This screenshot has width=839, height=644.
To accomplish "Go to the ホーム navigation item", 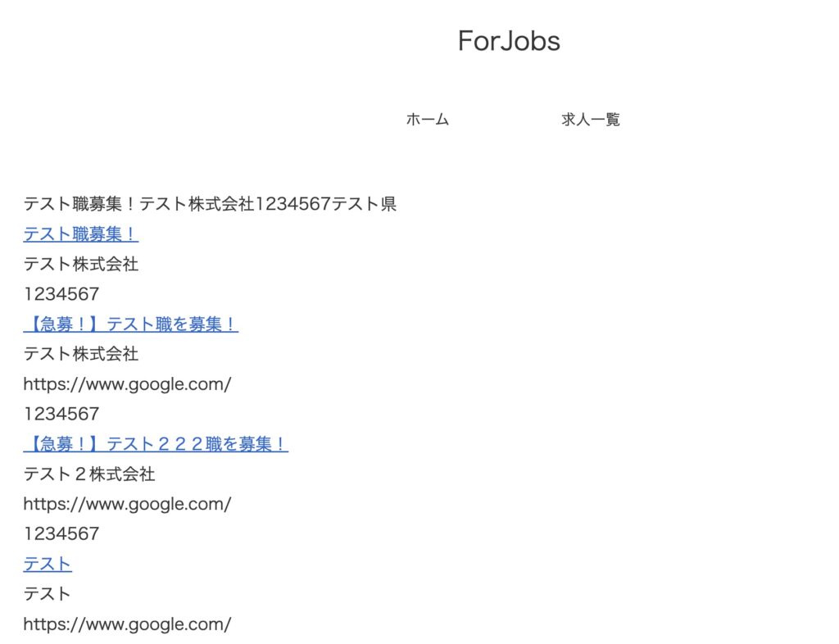I will tap(427, 120).
